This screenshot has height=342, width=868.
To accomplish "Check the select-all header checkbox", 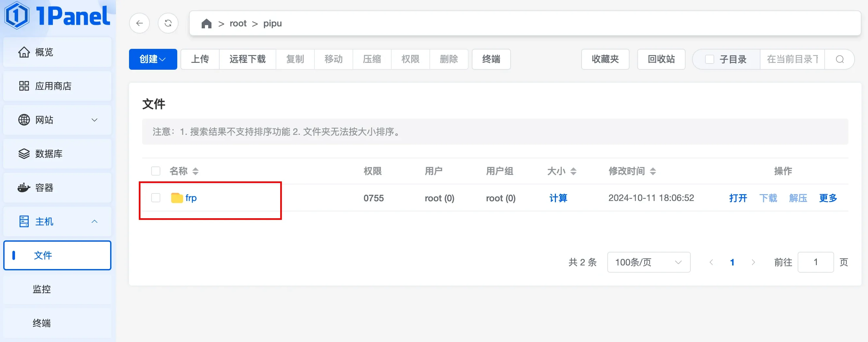I will 156,171.
